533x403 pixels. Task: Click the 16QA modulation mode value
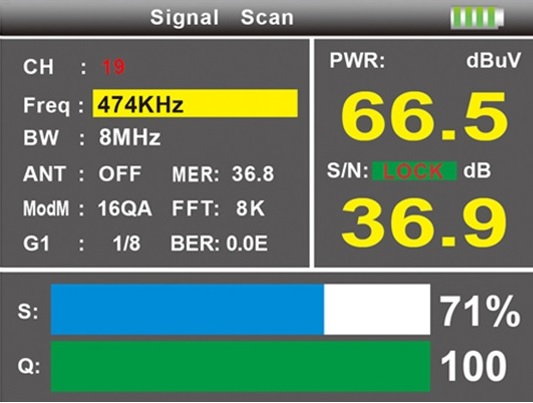[x=125, y=208]
